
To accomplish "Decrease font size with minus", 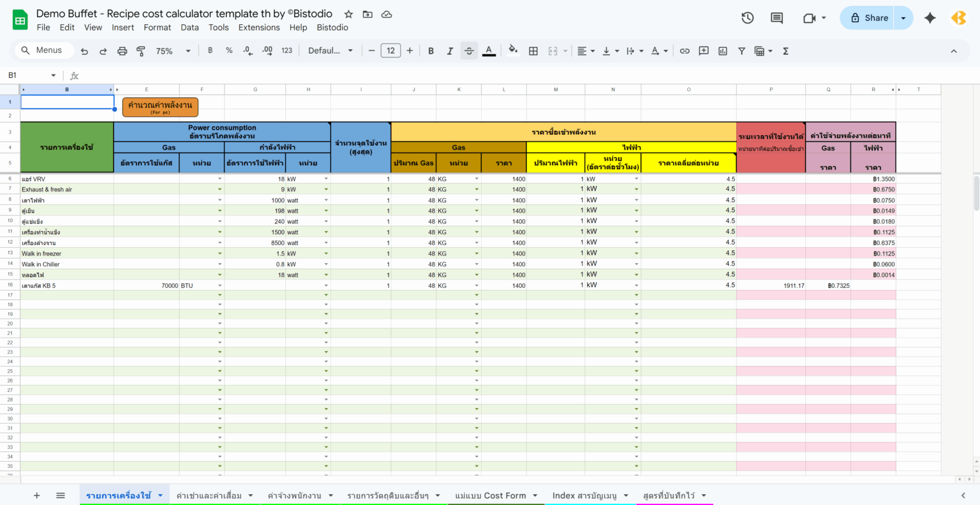I will pos(371,51).
